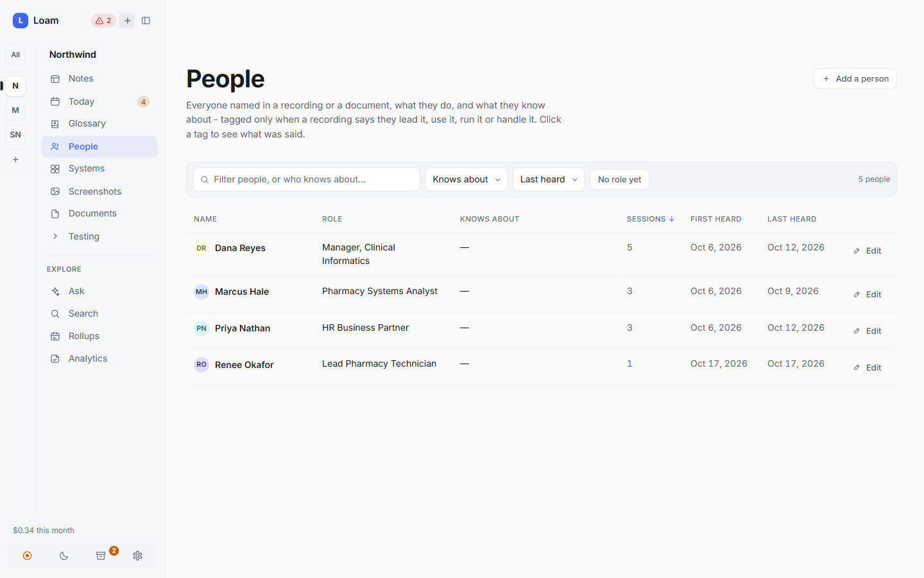Add a workspace with the rail plus icon
The width and height of the screenshot is (924, 578).
click(x=15, y=159)
